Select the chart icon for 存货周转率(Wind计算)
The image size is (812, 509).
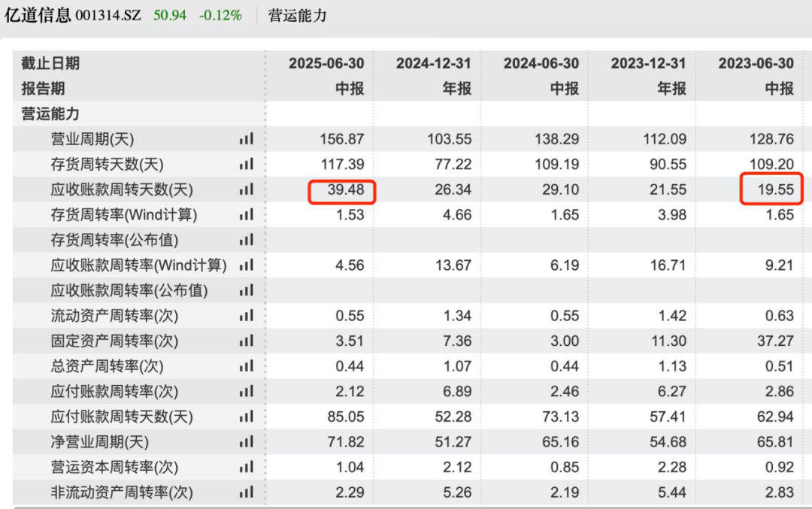245,215
